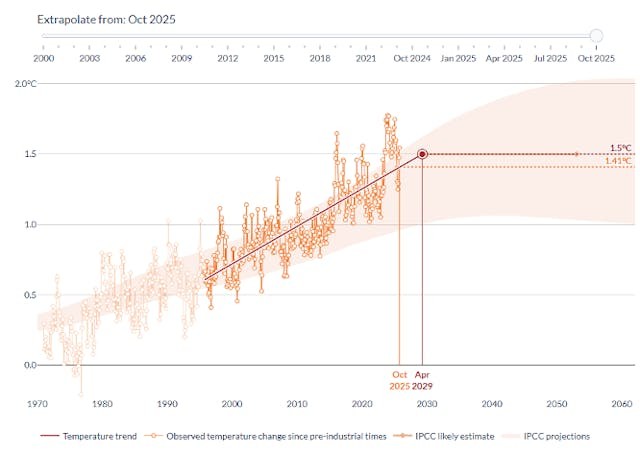The image size is (640, 454).
Task: Select 2000 on the extrapolation timeline
Action: pos(43,58)
